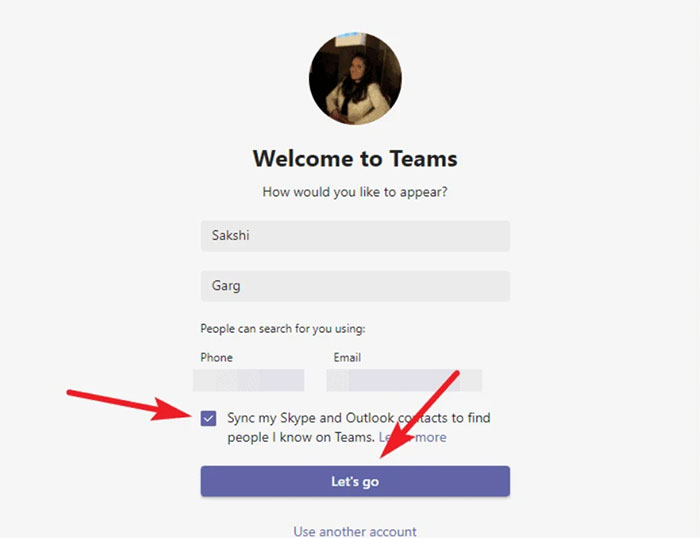This screenshot has width=700, height=538.
Task: Click the Welcome to Teams heading
Action: pyautogui.click(x=355, y=158)
